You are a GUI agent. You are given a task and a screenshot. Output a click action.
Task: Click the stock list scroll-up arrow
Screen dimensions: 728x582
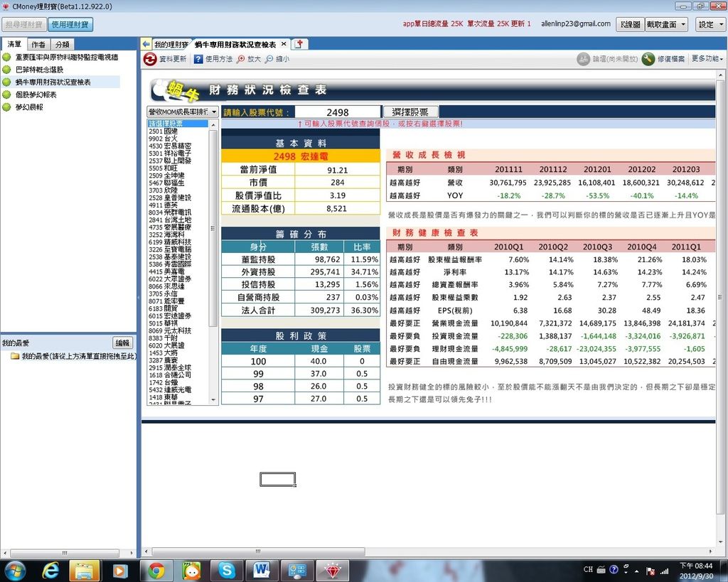[x=213, y=125]
